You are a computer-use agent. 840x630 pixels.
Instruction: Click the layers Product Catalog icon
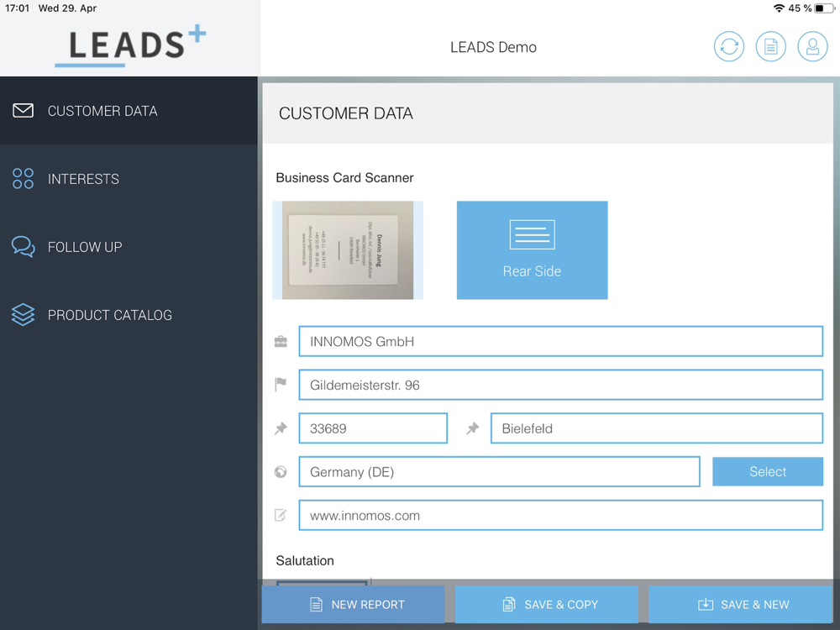[x=23, y=314]
